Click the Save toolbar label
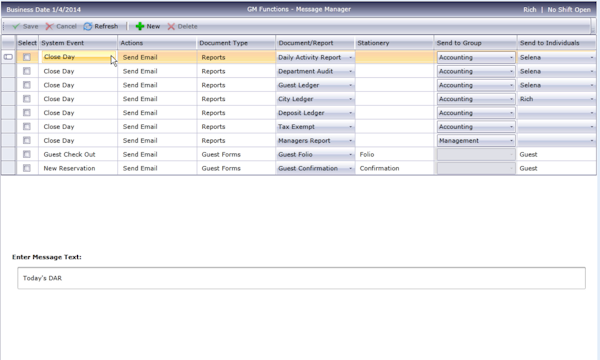Image resolution: width=600 pixels, height=360 pixels. click(30, 26)
